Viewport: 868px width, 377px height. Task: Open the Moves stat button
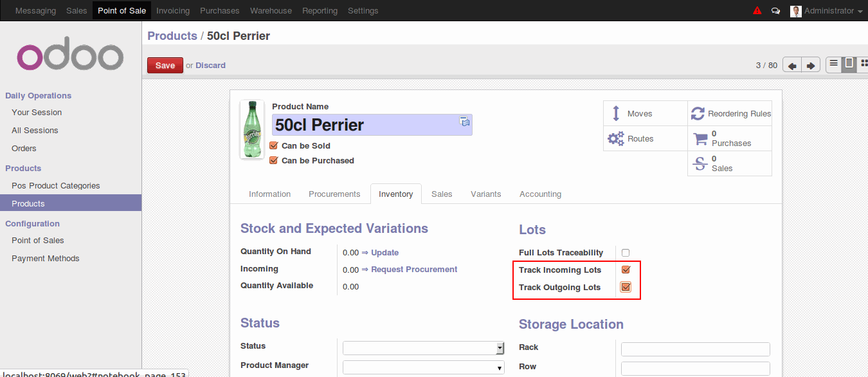tap(646, 113)
